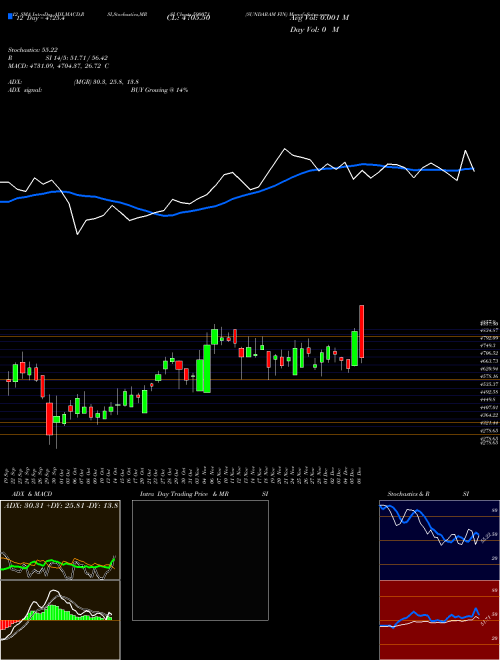The image size is (500, 660).
Task: Click the 'Intra Day Trading Price & MR' title
Action: [184, 494]
